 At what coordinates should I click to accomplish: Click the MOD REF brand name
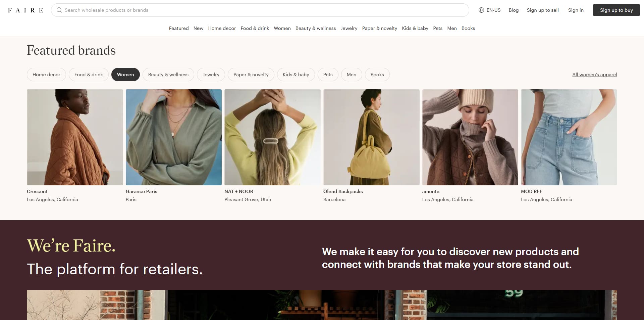pos(531,191)
